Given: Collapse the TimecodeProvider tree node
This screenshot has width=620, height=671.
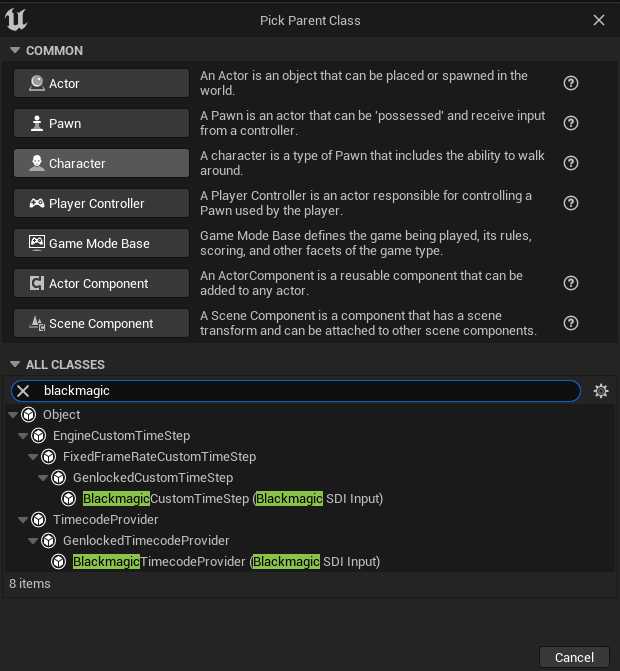Looking at the screenshot, I should pos(23,520).
